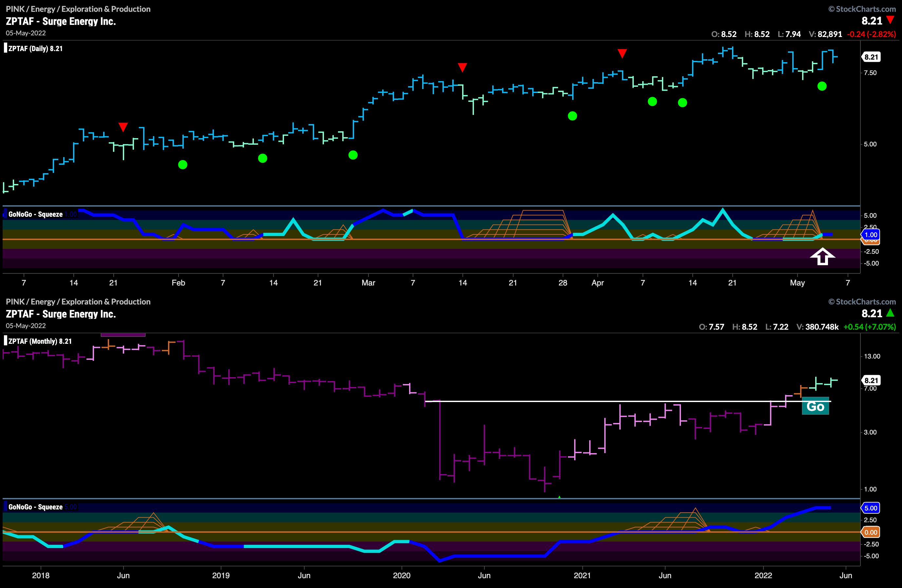Image resolution: width=902 pixels, height=588 pixels.
Task: Click the 7.50 label on daily price axis
Action: (870, 73)
